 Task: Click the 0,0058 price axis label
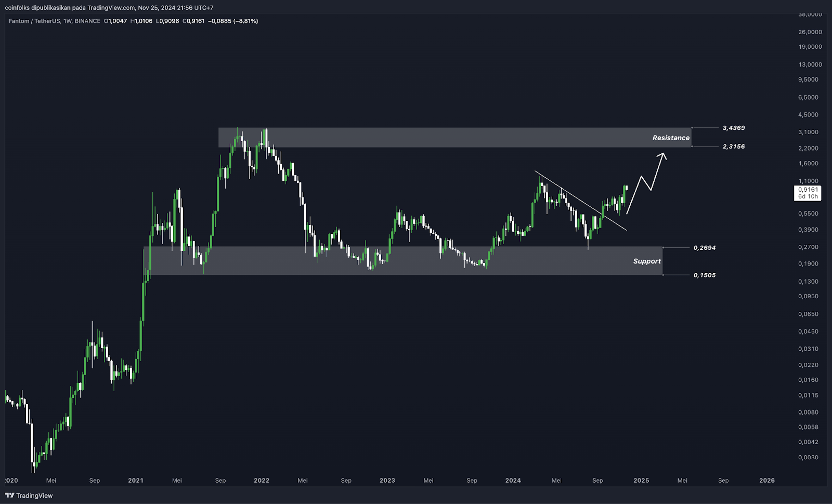coord(808,428)
